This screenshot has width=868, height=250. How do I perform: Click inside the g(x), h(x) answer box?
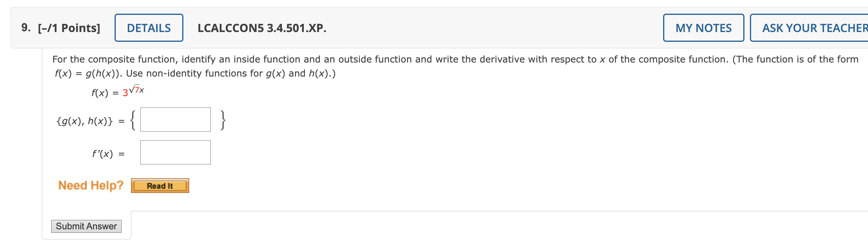click(x=175, y=120)
